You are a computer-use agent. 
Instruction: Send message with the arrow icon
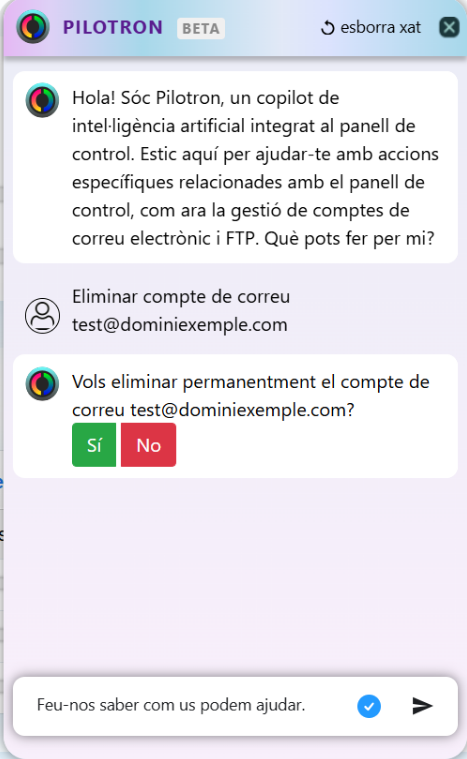click(422, 706)
